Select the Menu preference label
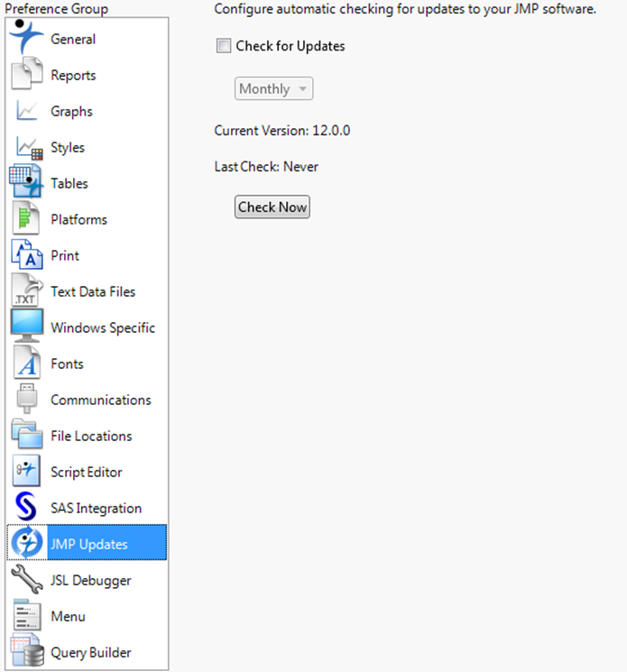Screen dimensions: 627x672 point(68,616)
